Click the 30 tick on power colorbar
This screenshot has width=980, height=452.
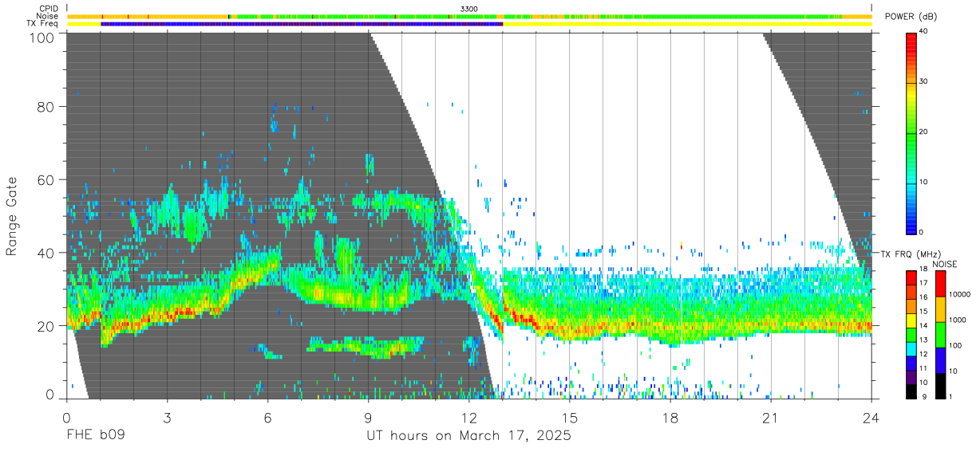[925, 82]
